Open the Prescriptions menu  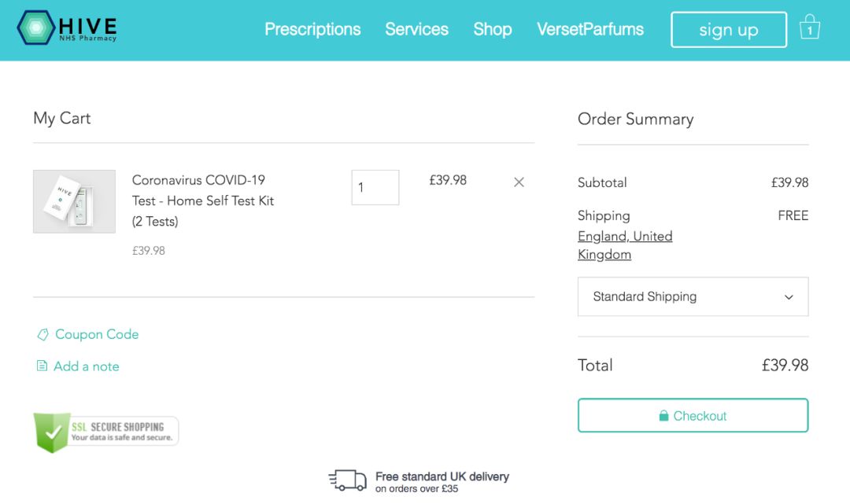click(x=312, y=30)
